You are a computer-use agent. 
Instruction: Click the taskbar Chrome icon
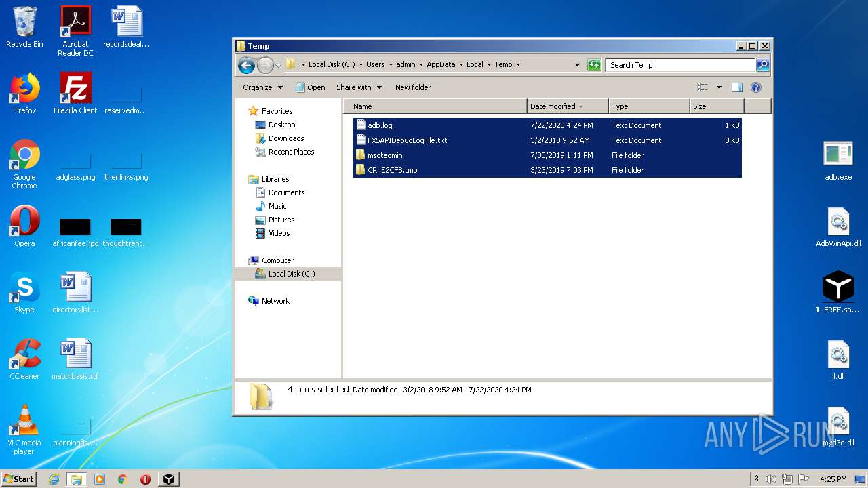point(123,479)
